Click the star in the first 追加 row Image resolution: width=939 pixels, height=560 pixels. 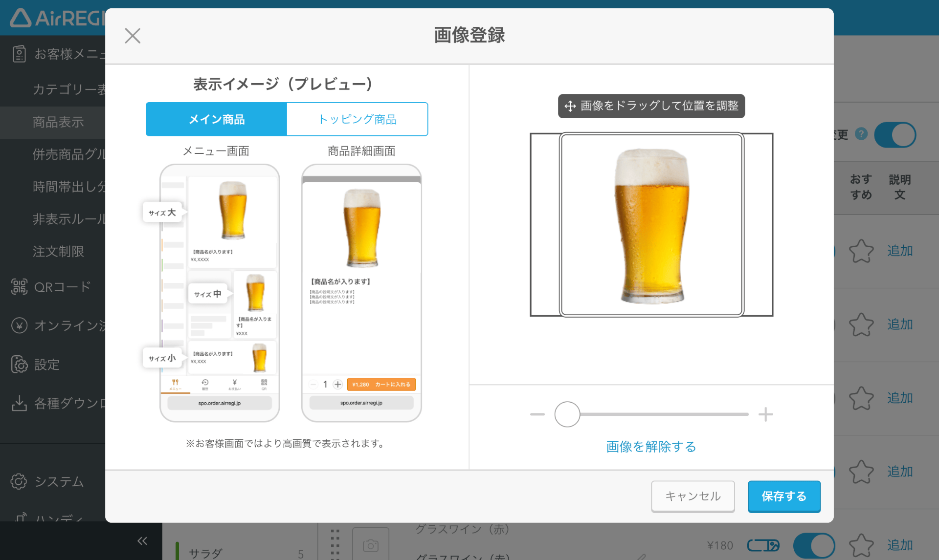861,251
